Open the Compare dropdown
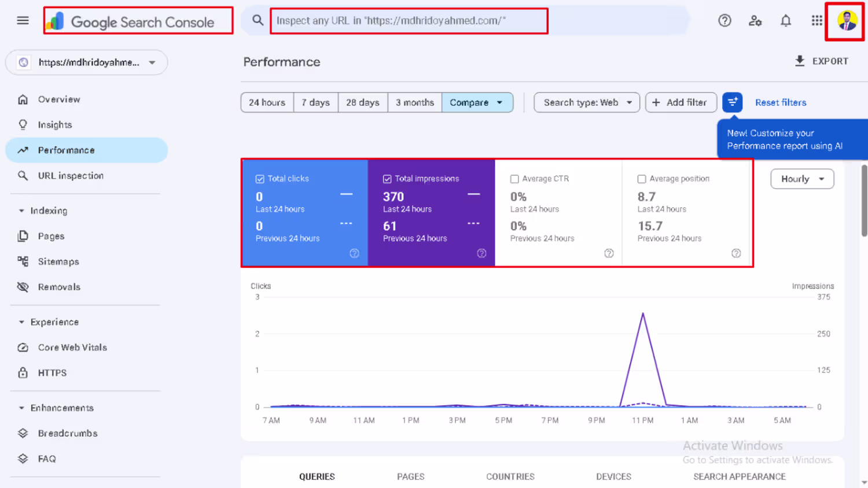 pos(477,102)
